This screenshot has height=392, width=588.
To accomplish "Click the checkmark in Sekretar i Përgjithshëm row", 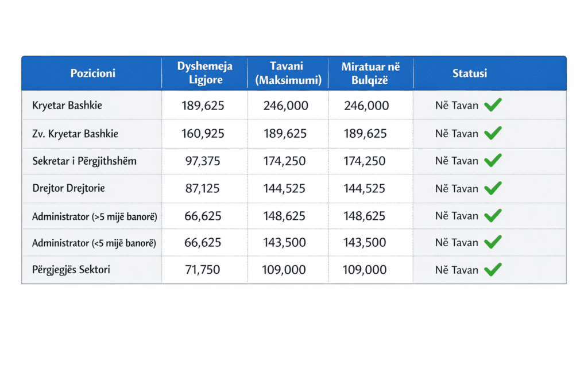I will [493, 161].
